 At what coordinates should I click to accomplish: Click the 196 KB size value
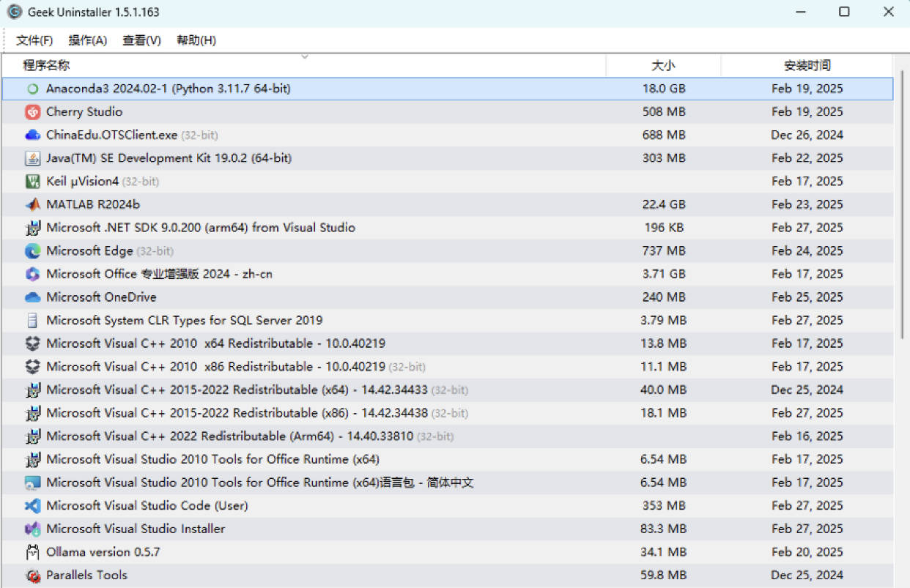click(x=665, y=228)
